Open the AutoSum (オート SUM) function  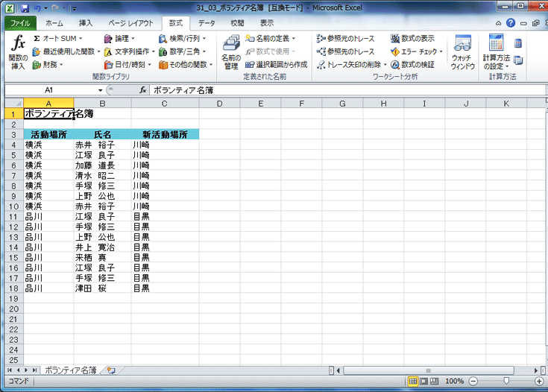click(57, 39)
